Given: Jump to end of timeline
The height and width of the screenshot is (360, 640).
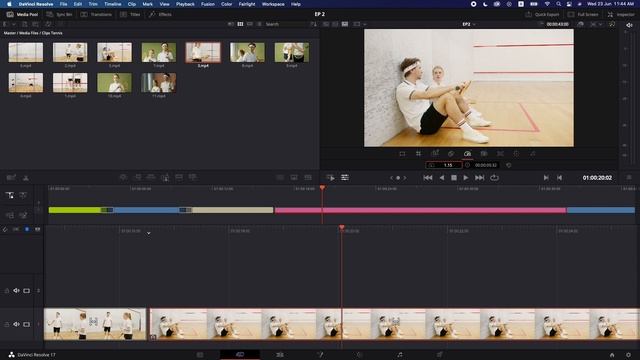Looking at the screenshot, I should tap(480, 178).
